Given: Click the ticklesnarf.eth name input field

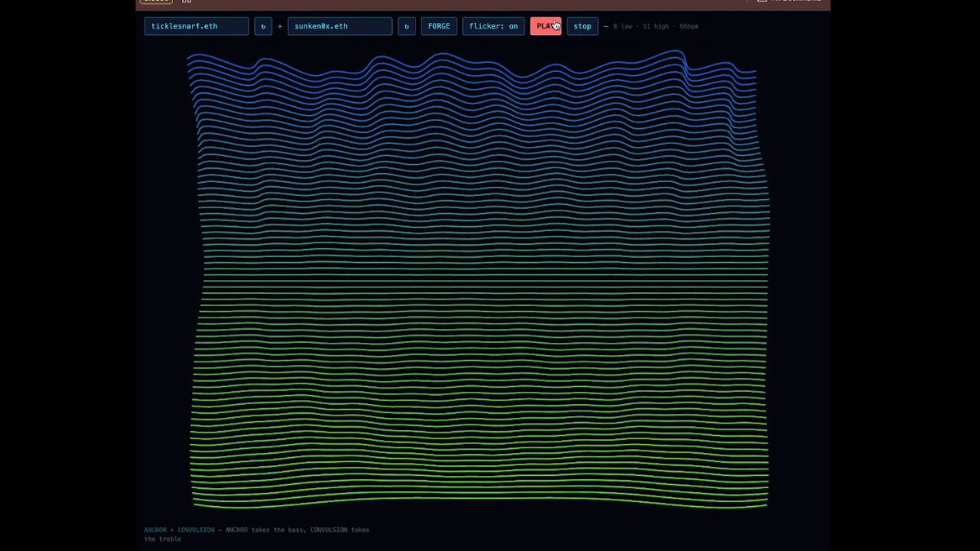Looking at the screenshot, I should (197, 26).
